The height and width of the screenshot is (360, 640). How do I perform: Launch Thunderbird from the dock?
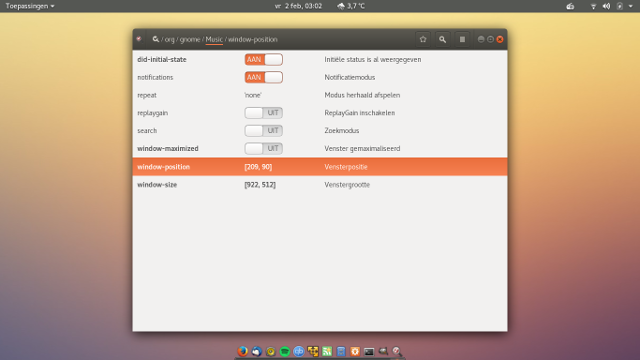(257, 351)
